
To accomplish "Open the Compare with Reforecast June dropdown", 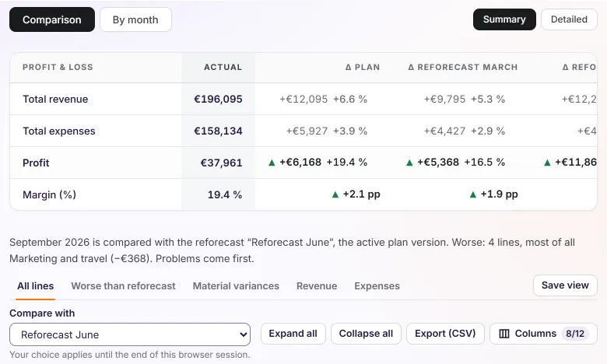I will click(130, 334).
